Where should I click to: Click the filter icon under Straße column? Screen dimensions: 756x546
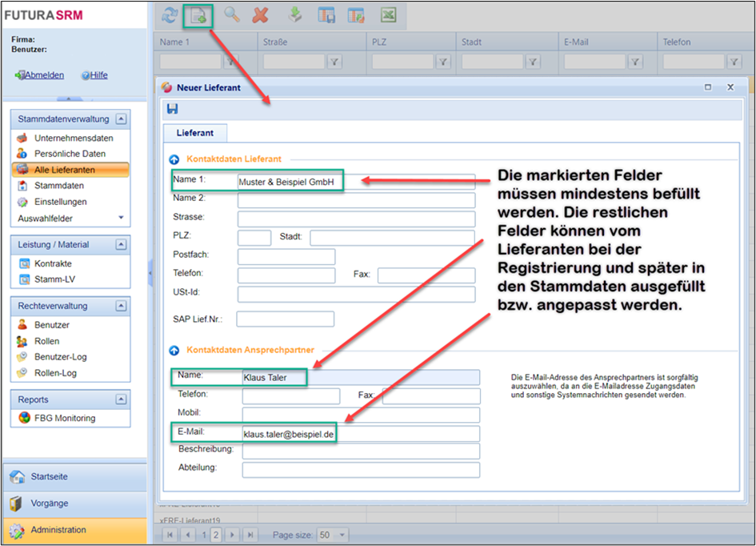point(335,61)
